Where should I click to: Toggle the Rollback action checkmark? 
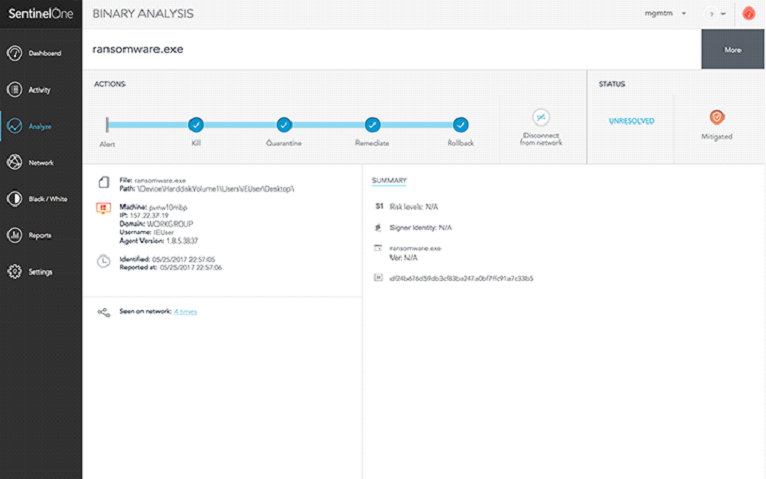(460, 125)
